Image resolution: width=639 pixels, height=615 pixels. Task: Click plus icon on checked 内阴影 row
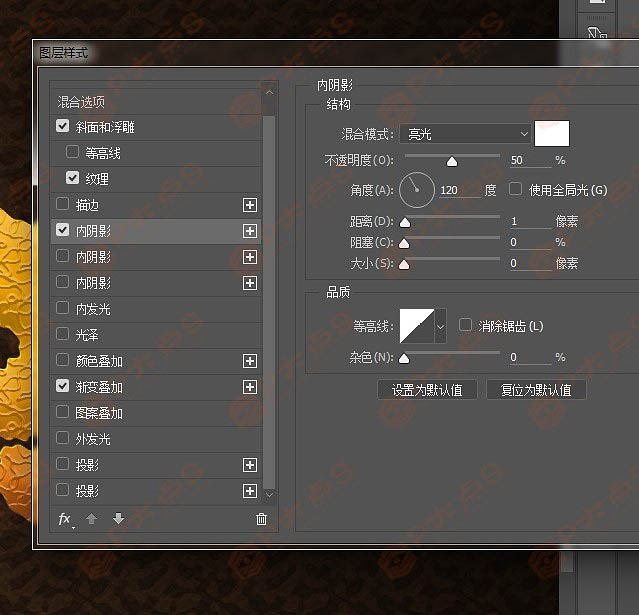point(250,231)
